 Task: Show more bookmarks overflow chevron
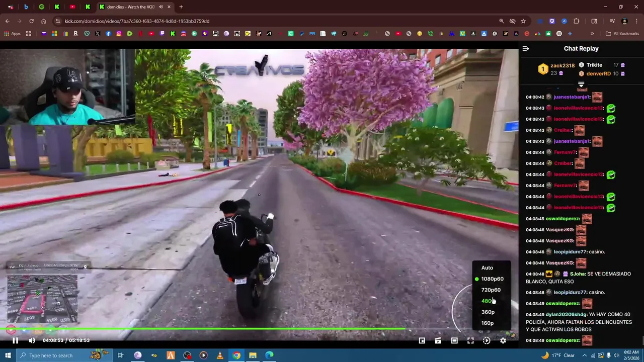coord(592,34)
